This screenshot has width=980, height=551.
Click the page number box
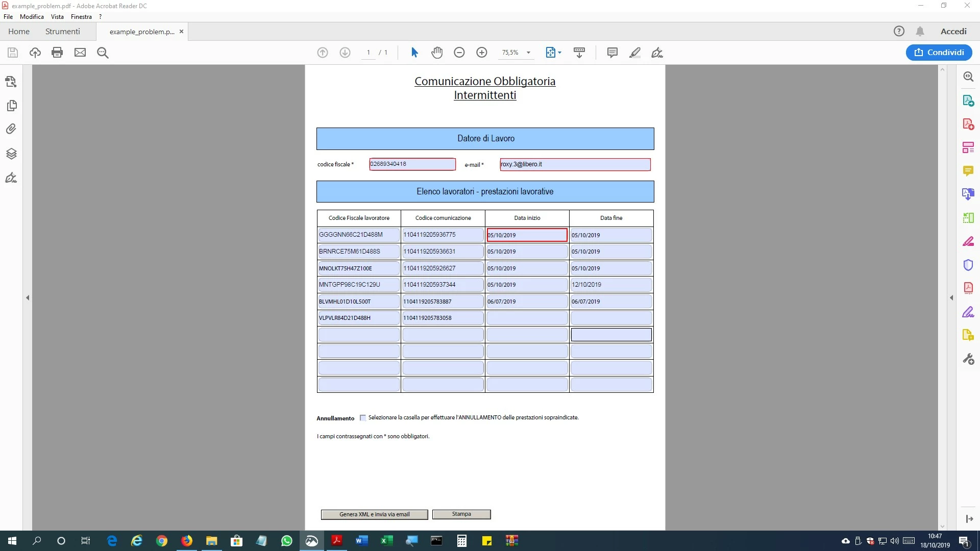pos(369,53)
